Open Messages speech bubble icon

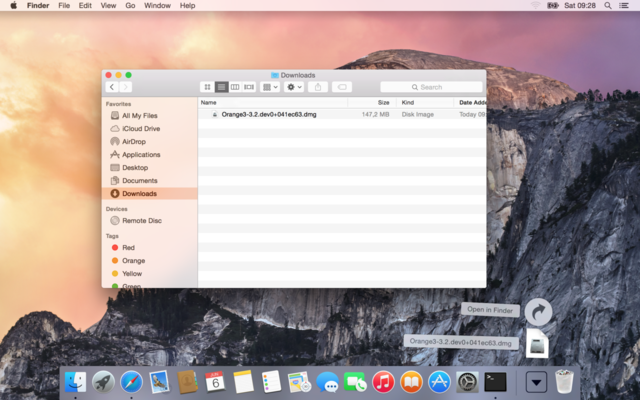point(327,382)
